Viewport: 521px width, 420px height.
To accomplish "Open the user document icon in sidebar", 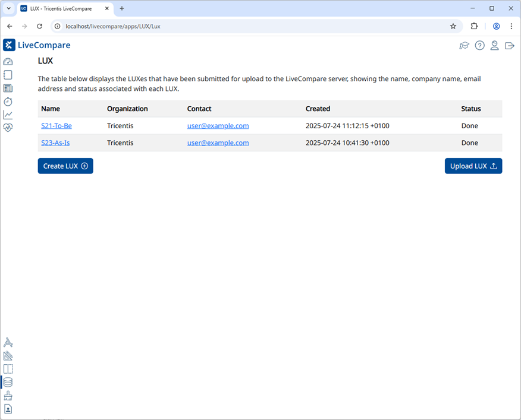I will (x=8, y=409).
